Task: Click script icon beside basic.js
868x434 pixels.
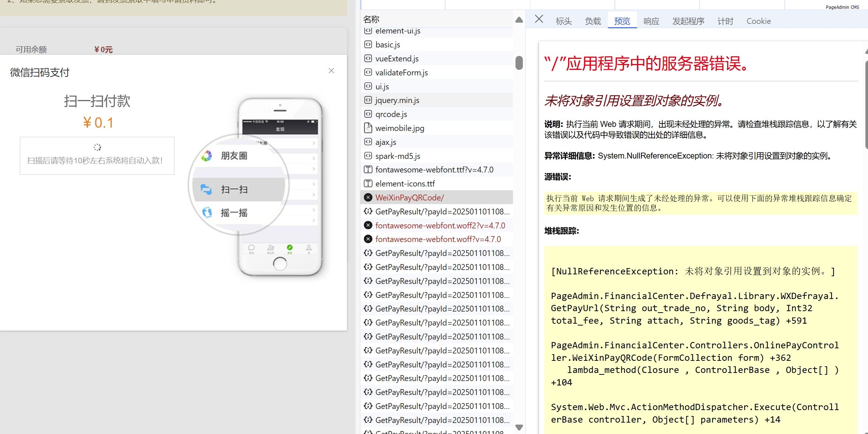Action: [368, 45]
